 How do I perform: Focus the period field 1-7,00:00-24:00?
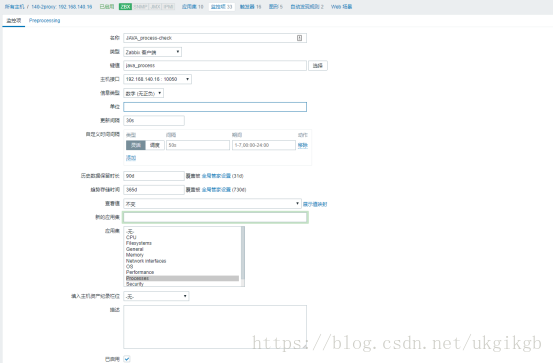coord(263,145)
